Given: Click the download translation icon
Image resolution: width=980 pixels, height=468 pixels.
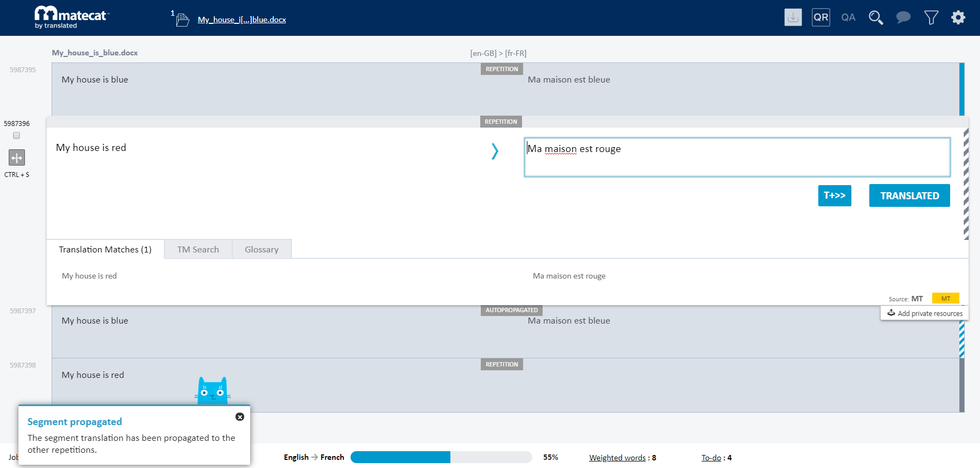Looking at the screenshot, I should [793, 17].
